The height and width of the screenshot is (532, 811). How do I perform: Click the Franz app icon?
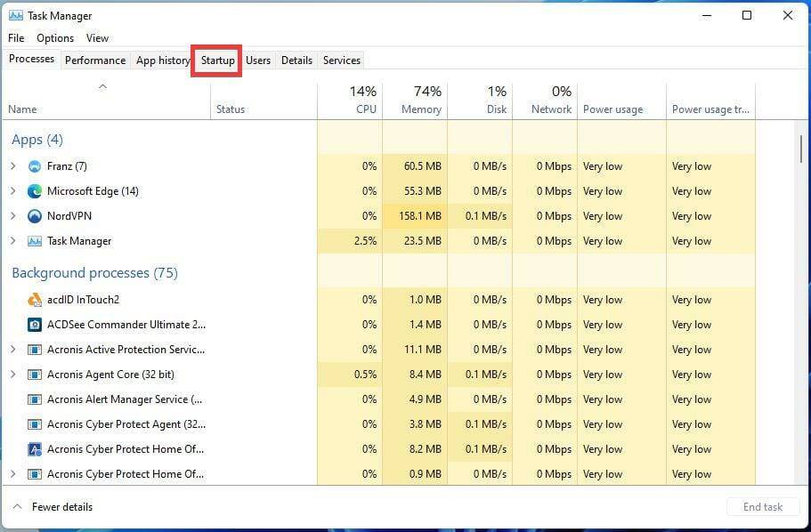[x=36, y=165]
